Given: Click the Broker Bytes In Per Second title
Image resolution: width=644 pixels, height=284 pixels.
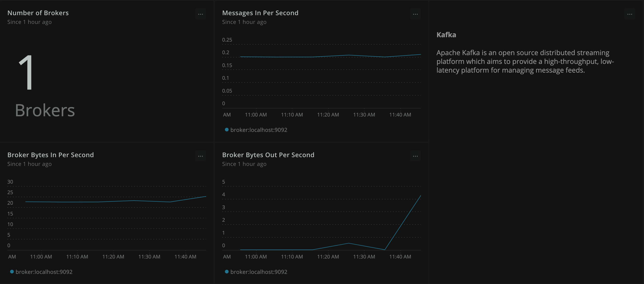Looking at the screenshot, I should click(50, 155).
